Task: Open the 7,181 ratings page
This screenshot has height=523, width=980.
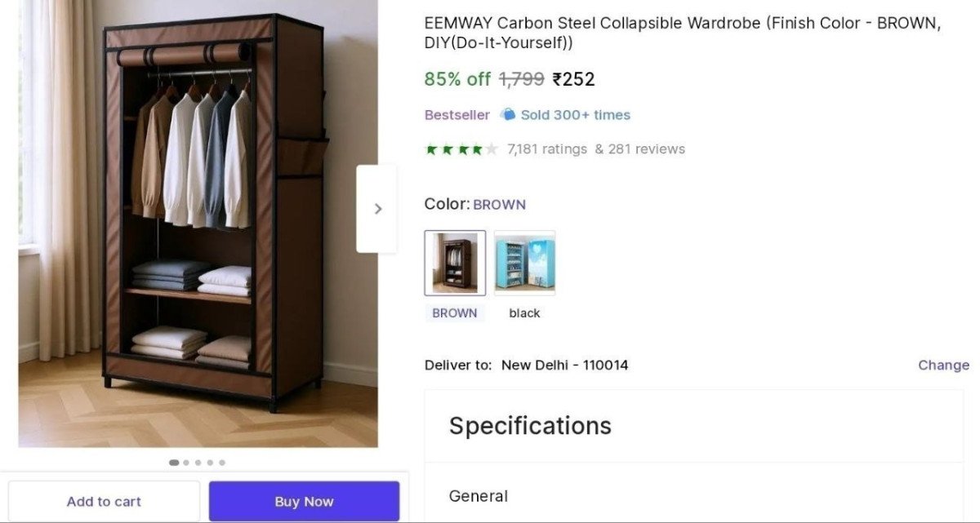Action: point(546,149)
